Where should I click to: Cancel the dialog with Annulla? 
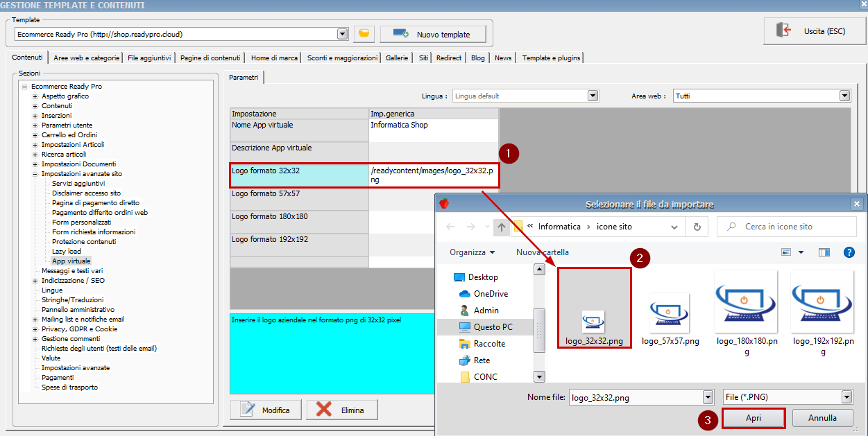click(823, 418)
